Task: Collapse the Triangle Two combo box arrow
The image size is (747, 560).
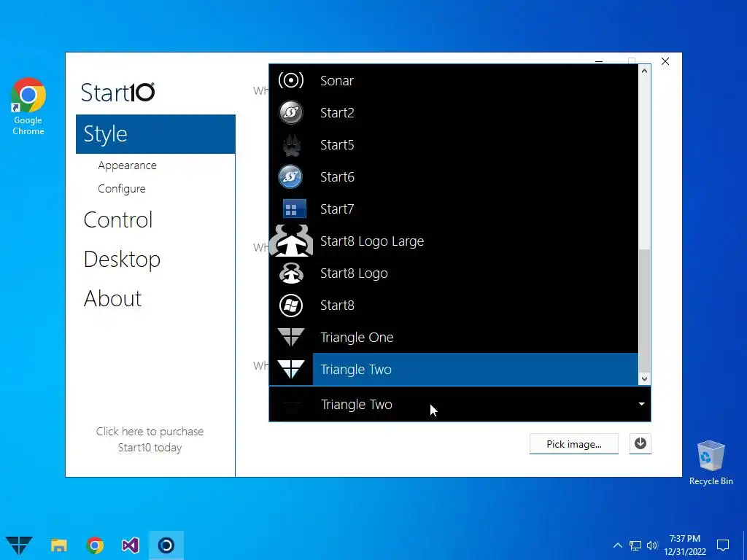Action: [x=641, y=404]
